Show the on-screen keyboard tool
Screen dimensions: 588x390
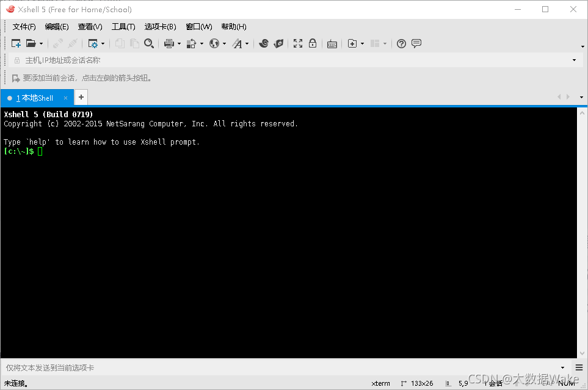(x=332, y=43)
